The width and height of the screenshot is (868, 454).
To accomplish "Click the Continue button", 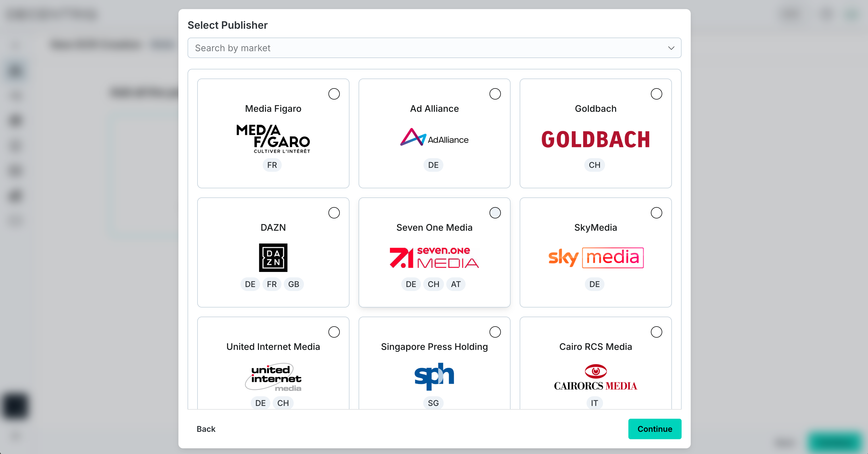I will pos(654,429).
